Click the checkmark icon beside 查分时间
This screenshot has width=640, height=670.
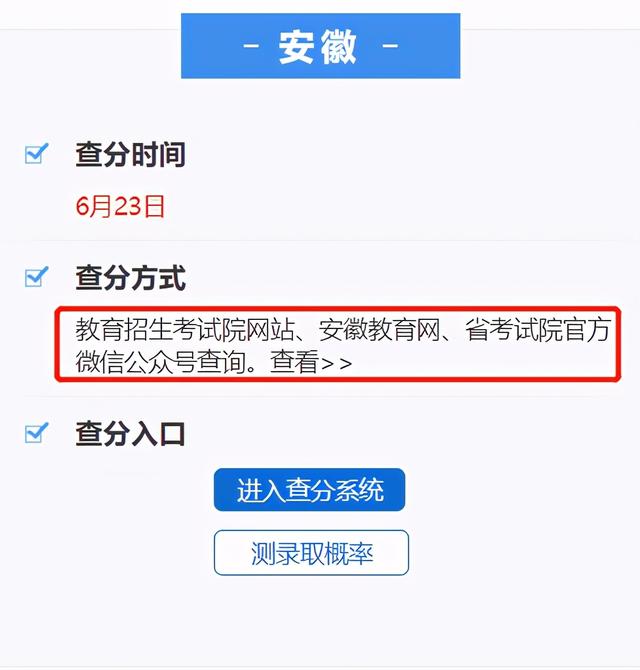click(x=36, y=153)
